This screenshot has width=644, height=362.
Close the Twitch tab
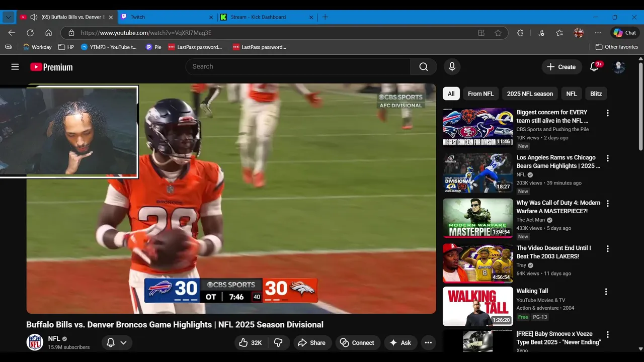(x=211, y=17)
